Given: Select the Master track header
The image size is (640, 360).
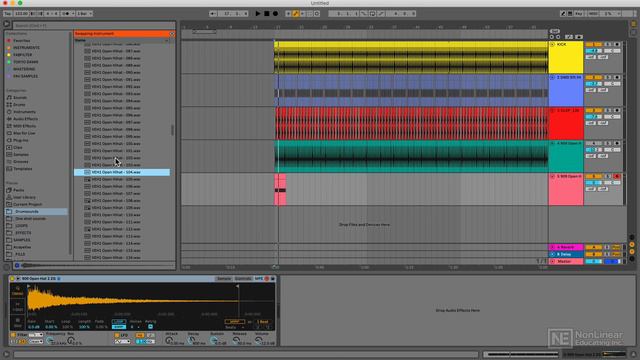Looking at the screenshot, I should tap(566, 261).
